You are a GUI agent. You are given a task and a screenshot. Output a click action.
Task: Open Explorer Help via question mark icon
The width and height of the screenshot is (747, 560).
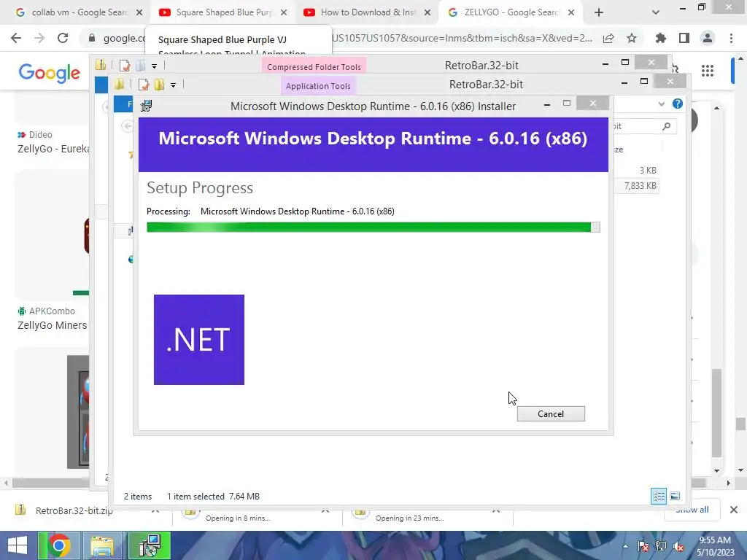pos(678,104)
